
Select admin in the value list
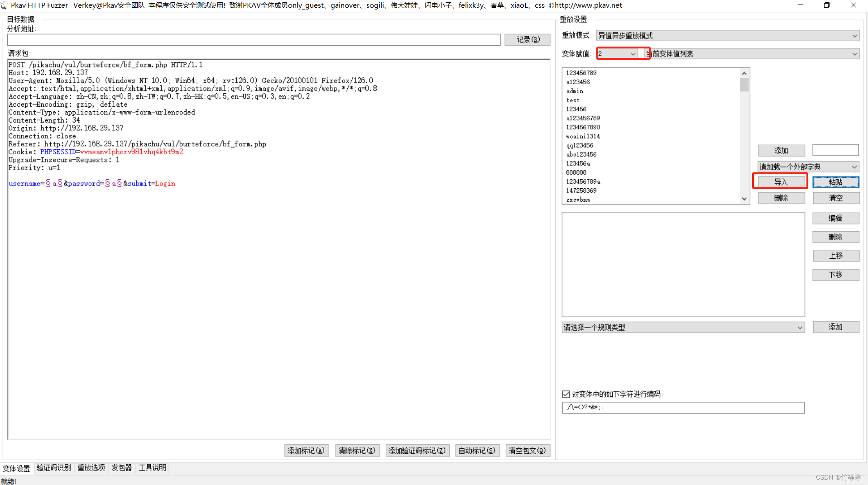575,91
